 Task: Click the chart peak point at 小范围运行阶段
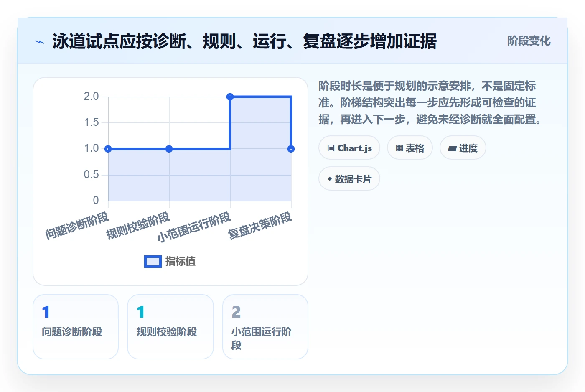230,97
